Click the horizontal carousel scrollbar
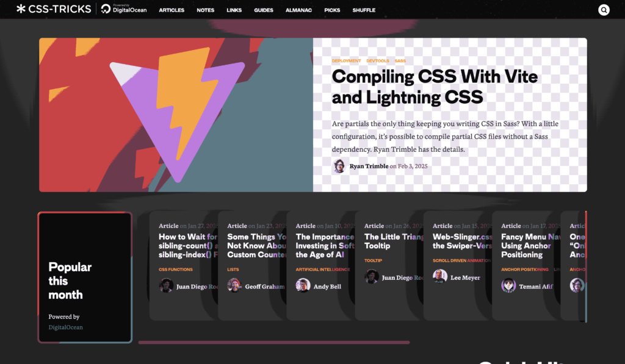 pyautogui.click(x=274, y=343)
